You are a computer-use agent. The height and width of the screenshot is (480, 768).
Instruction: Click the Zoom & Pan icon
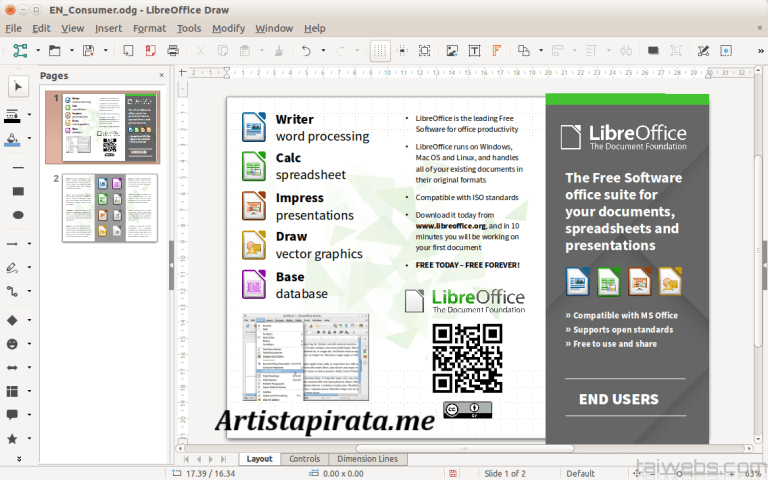tap(425, 50)
